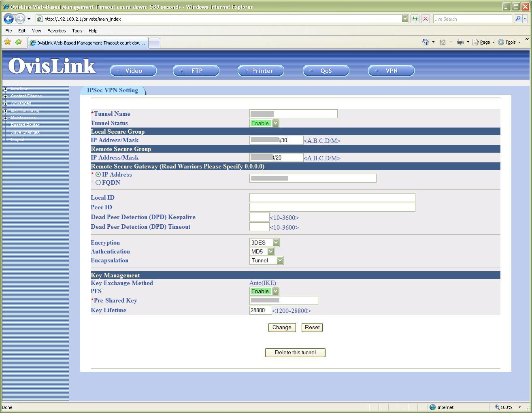Screen dimensions: 532x413
Task: Open the File menu
Action: [x=9, y=31]
